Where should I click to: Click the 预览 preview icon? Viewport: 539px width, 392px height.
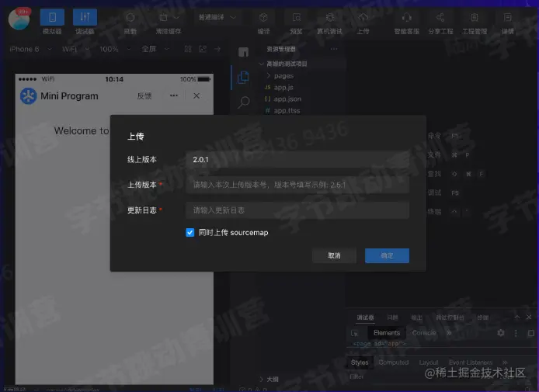pyautogui.click(x=297, y=17)
